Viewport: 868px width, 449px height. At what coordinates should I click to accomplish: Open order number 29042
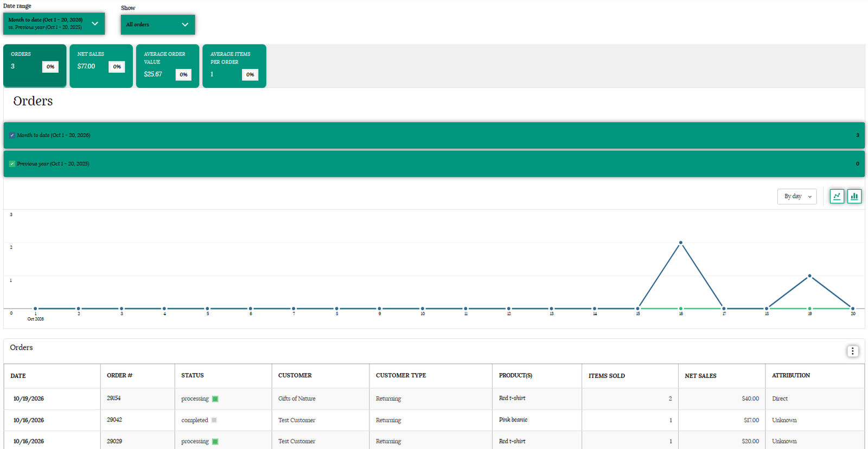(114, 420)
